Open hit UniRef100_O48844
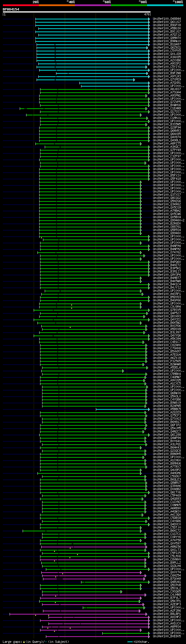Screen dimensions: 186x644 tap(167, 19)
